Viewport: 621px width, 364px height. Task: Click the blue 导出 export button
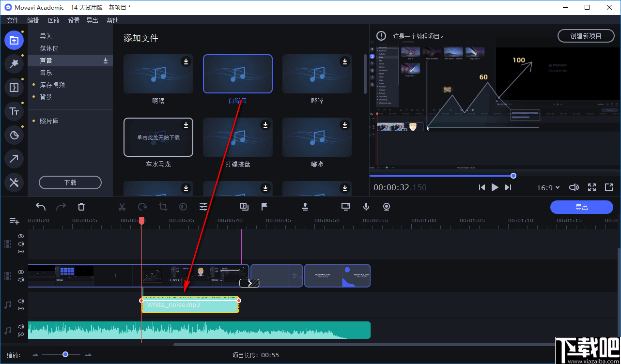pos(581,207)
